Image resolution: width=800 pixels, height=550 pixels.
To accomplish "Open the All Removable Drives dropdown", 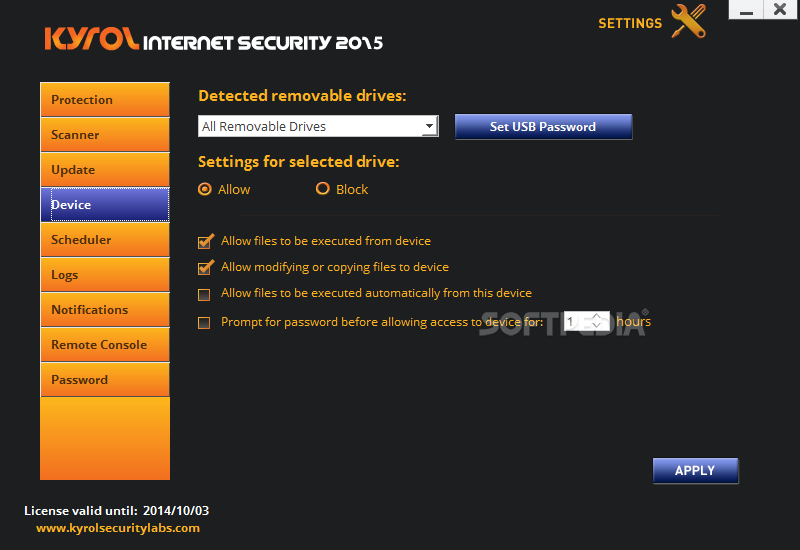I will click(x=318, y=126).
